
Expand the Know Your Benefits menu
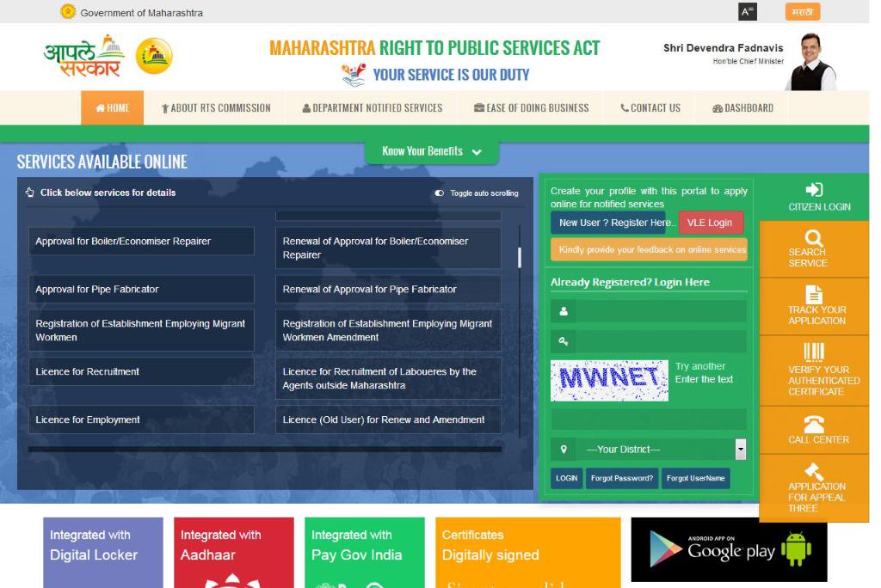click(431, 150)
